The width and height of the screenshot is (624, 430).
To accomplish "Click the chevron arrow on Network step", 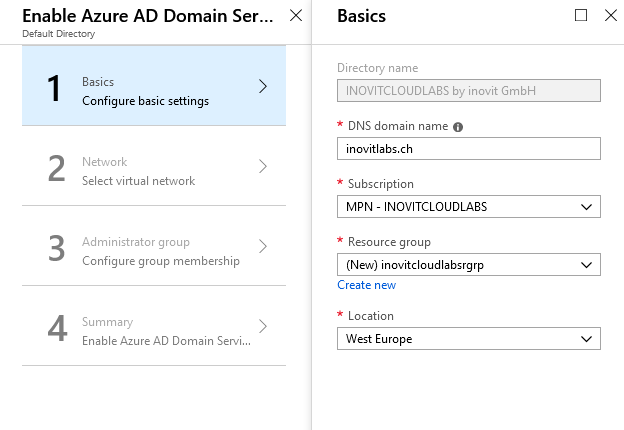I will (263, 166).
